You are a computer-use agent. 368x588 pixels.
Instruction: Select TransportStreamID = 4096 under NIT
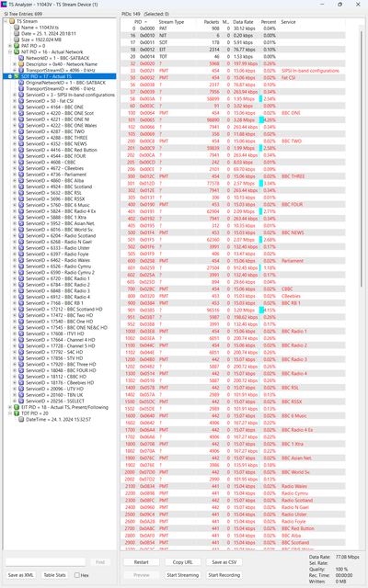tap(61, 70)
